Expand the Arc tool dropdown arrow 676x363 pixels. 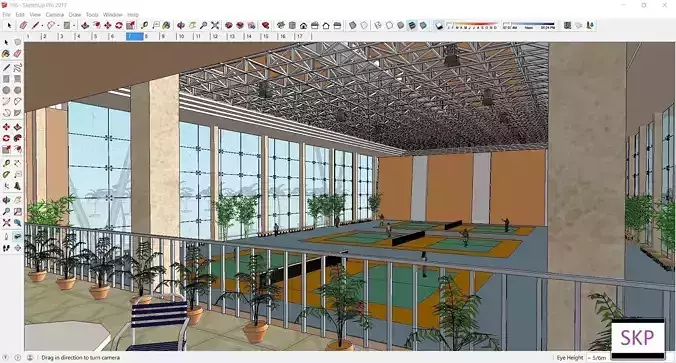tap(58, 26)
